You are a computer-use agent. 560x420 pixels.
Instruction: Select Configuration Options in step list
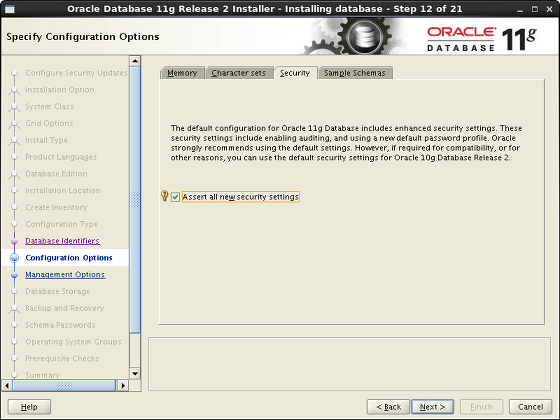[69, 258]
